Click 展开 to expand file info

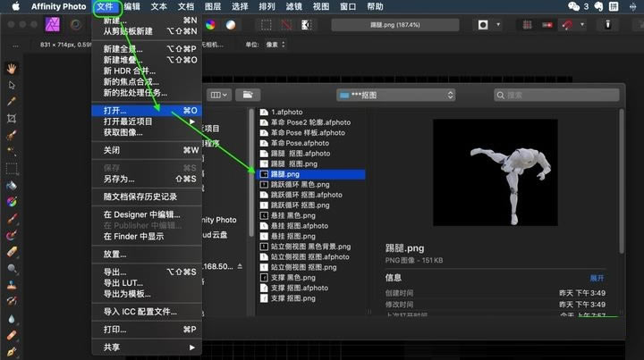tap(597, 278)
